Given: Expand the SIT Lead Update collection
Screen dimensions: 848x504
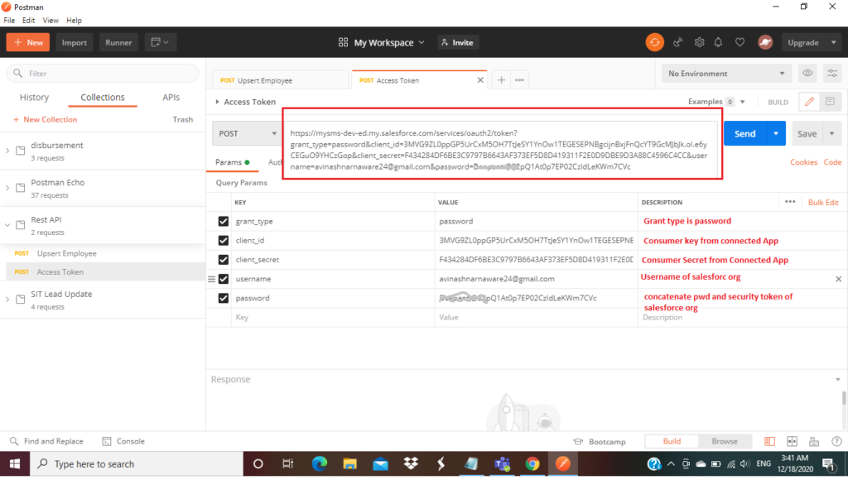Looking at the screenshot, I should (x=7, y=300).
